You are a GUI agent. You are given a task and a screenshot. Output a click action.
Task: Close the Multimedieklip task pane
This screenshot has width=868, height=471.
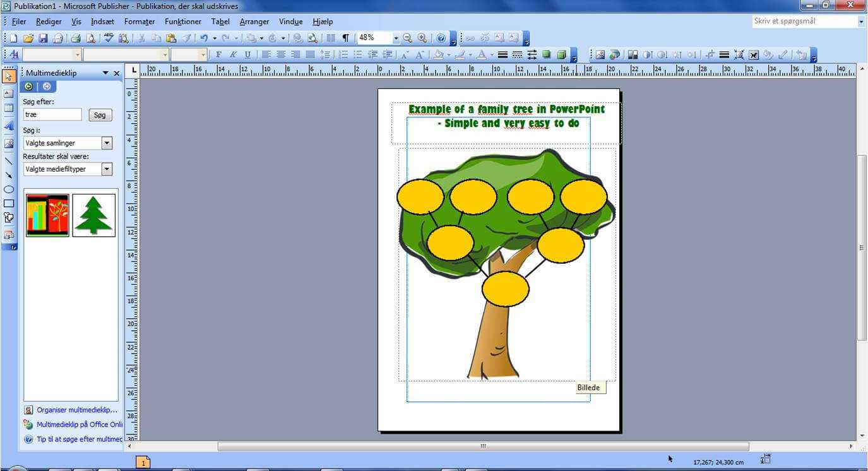click(117, 73)
